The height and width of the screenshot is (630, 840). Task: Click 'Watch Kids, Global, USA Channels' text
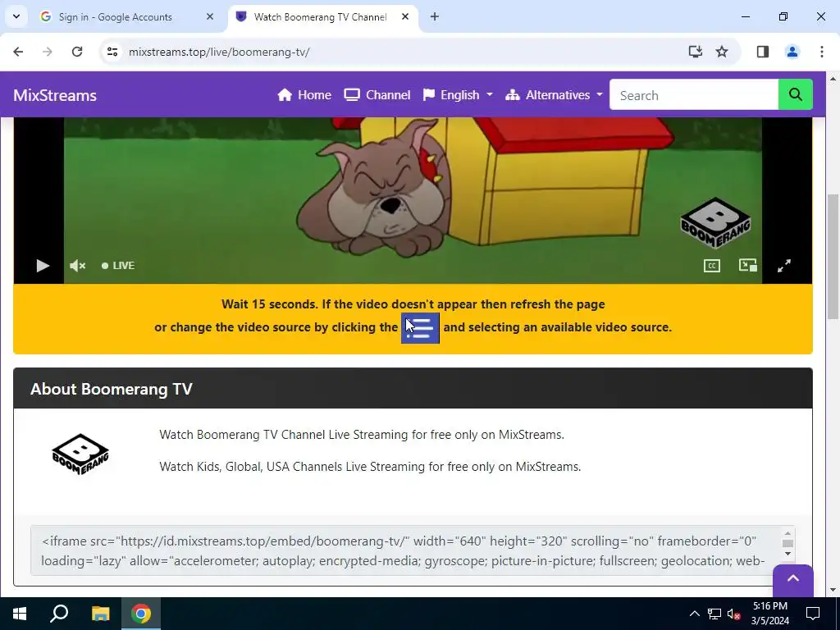pyautogui.click(x=370, y=467)
